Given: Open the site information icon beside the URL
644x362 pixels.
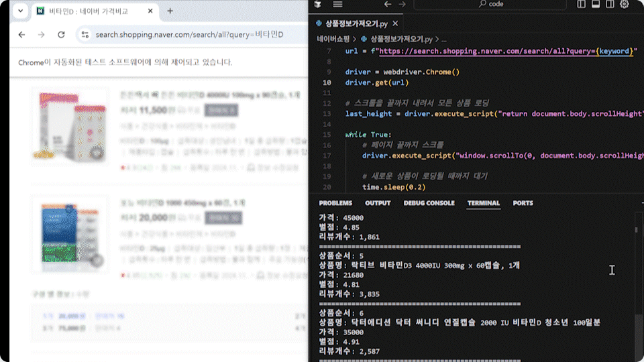Looking at the screenshot, I should pyautogui.click(x=85, y=35).
